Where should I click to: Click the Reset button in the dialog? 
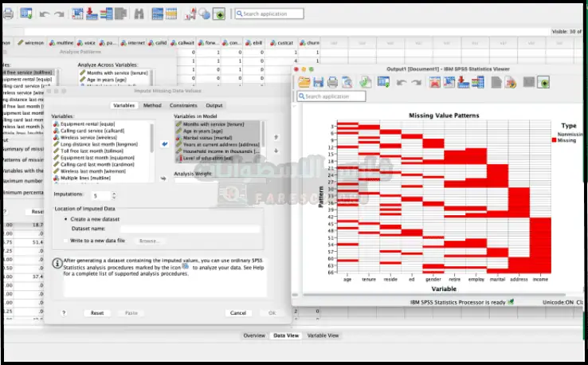click(x=97, y=313)
